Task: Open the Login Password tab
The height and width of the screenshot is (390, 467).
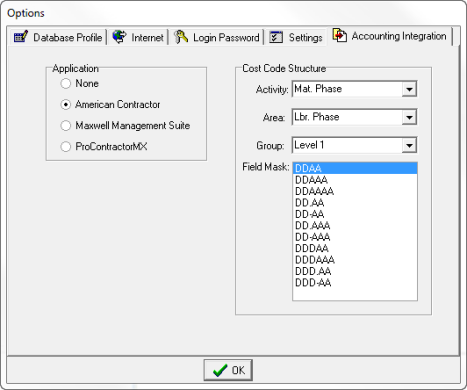Action: [x=217, y=37]
